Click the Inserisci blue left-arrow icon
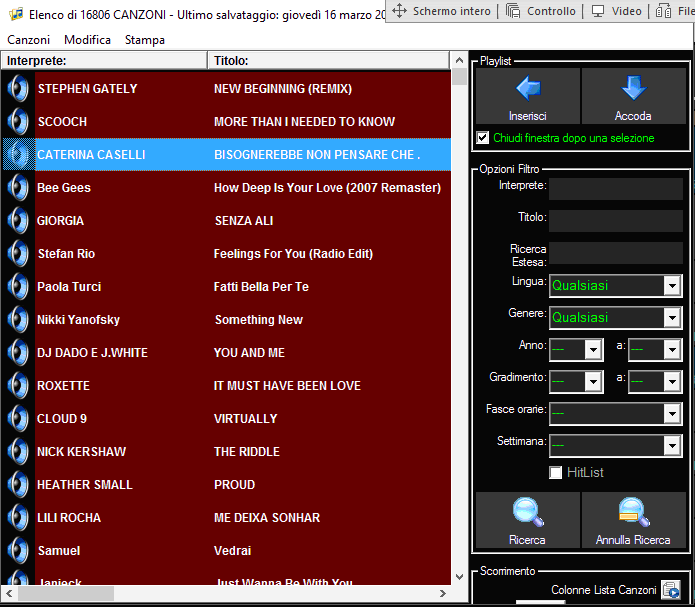This screenshot has height=607, width=695. (527, 89)
